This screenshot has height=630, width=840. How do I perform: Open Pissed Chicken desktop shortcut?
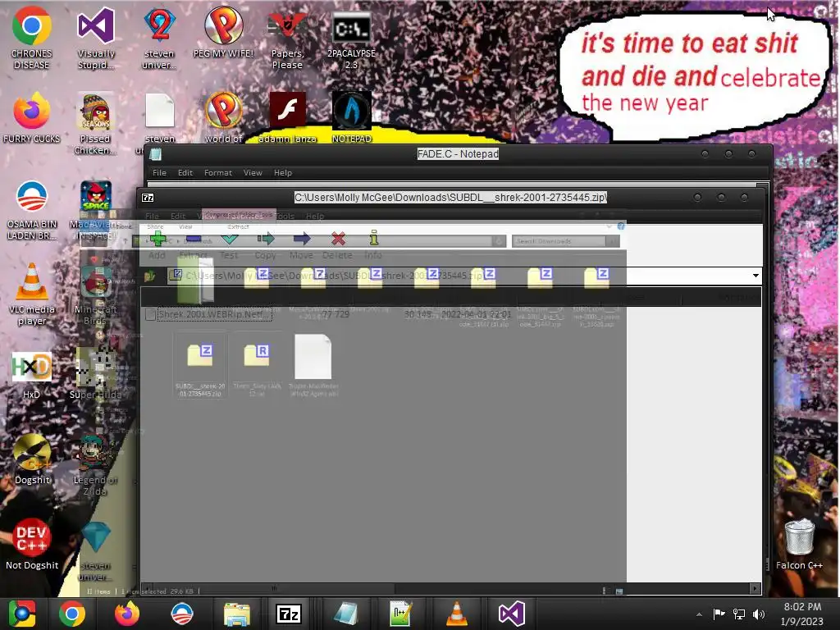pyautogui.click(x=95, y=125)
